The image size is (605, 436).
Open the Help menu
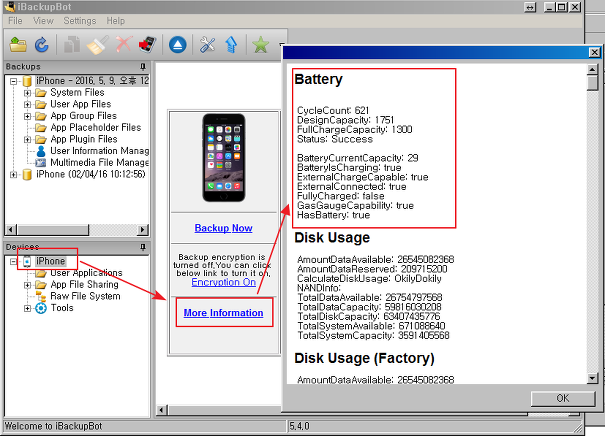[x=116, y=21]
